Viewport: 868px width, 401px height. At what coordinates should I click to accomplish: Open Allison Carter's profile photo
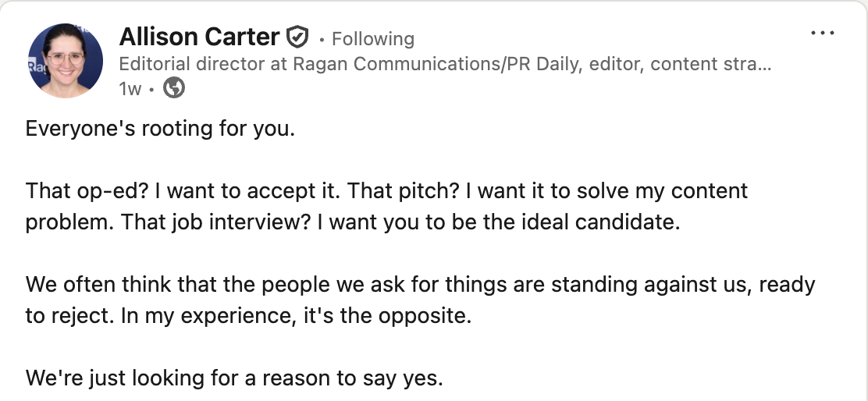(x=66, y=61)
